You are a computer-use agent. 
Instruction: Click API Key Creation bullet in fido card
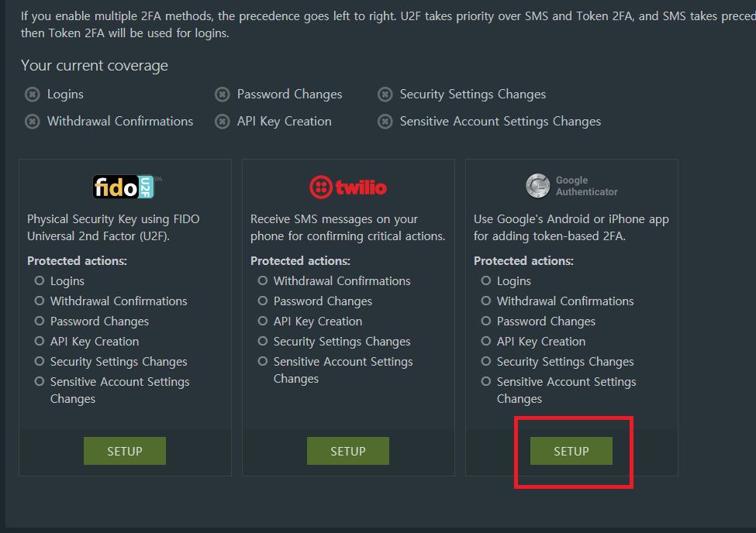(x=40, y=341)
